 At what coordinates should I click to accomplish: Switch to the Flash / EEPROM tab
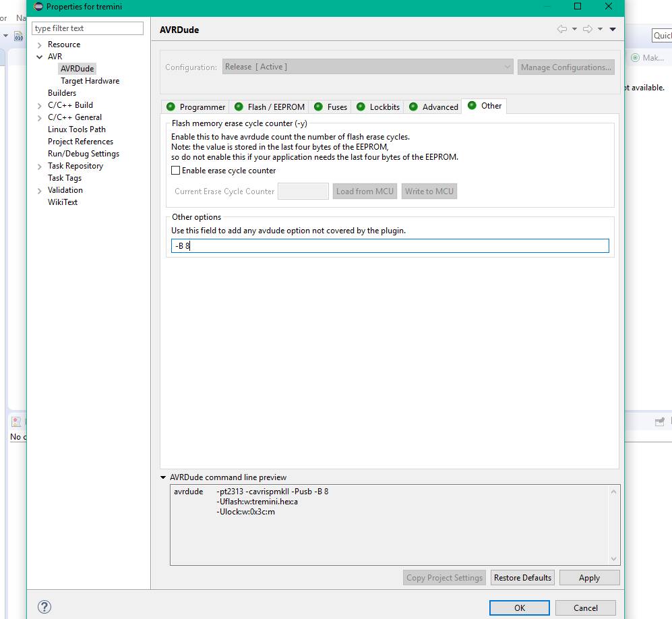click(x=270, y=107)
